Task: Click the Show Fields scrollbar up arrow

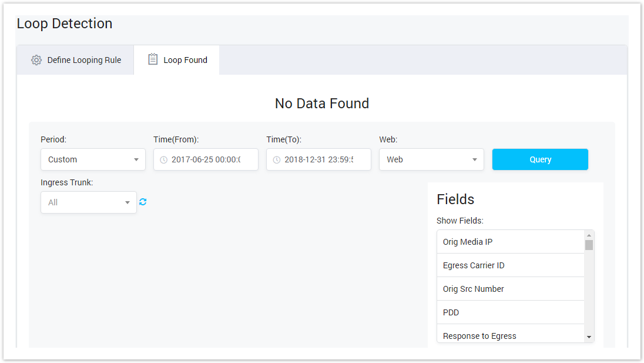Action: tap(589, 235)
